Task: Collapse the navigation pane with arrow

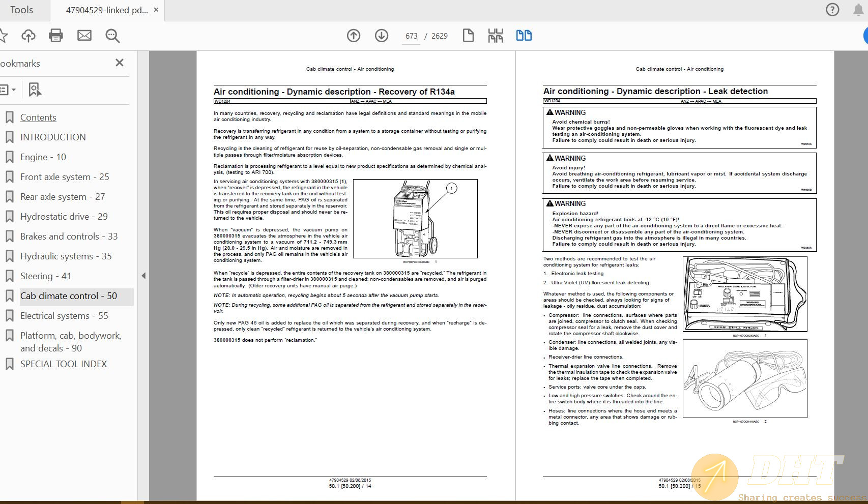Action: click(143, 276)
